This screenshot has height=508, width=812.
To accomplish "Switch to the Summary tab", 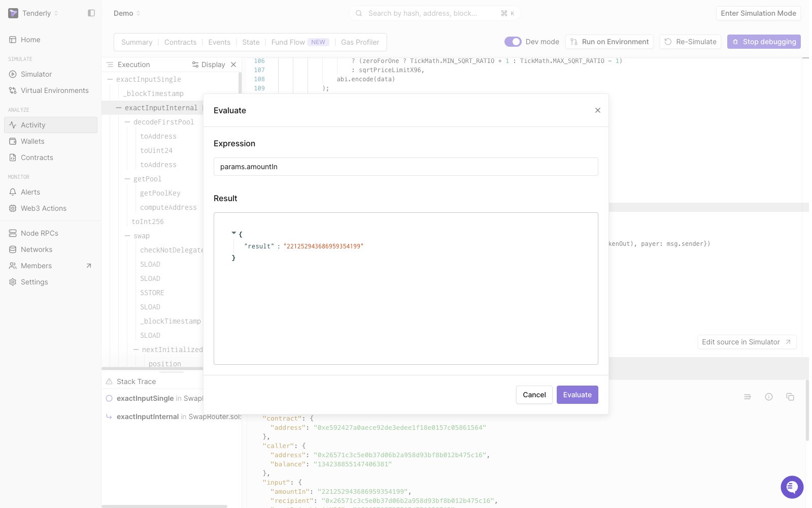I will (x=137, y=42).
